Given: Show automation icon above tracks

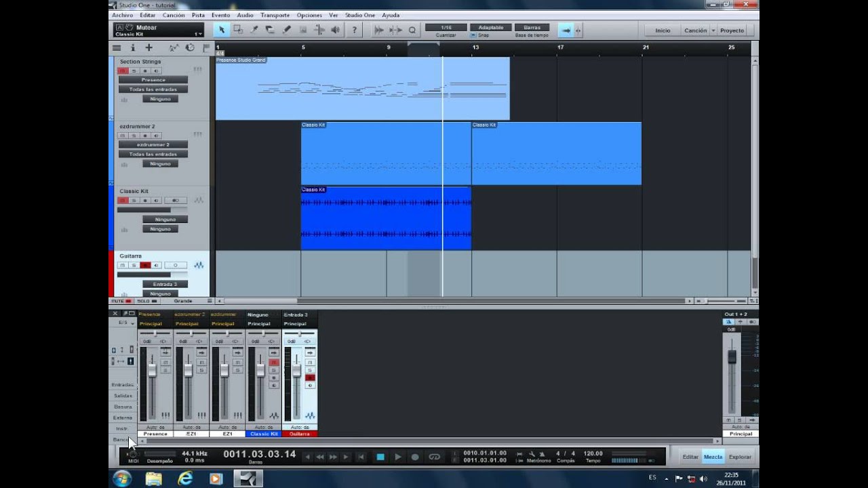Looking at the screenshot, I should 174,48.
